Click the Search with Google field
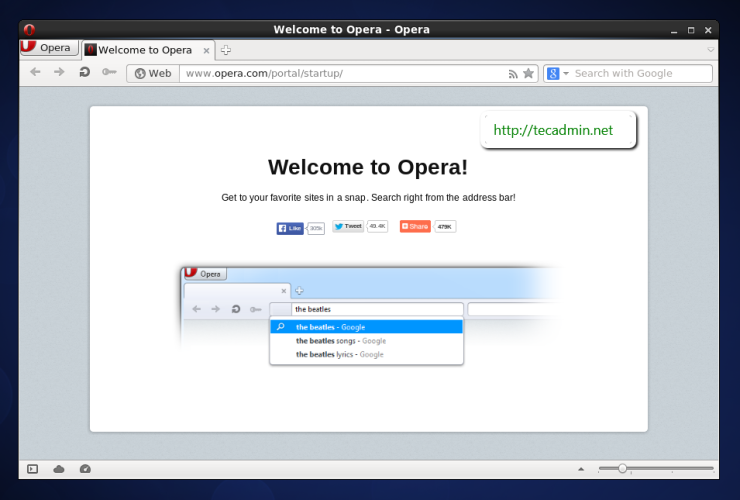This screenshot has height=500, width=740. (x=640, y=73)
